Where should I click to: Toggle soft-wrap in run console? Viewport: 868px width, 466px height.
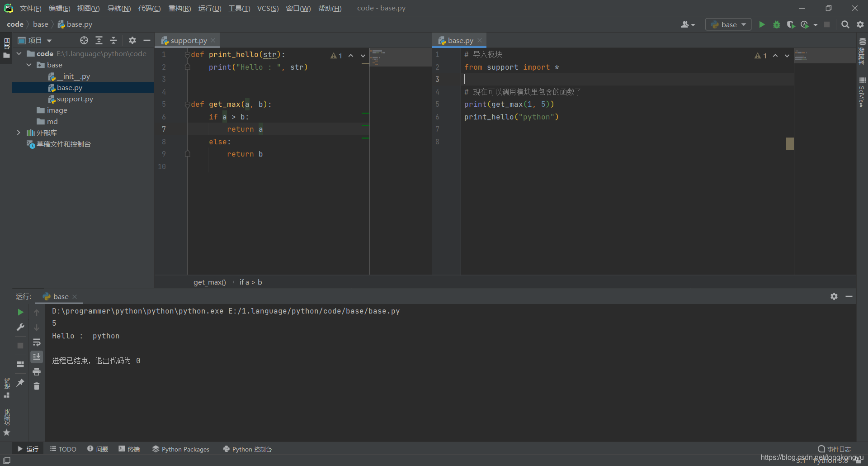(37, 342)
